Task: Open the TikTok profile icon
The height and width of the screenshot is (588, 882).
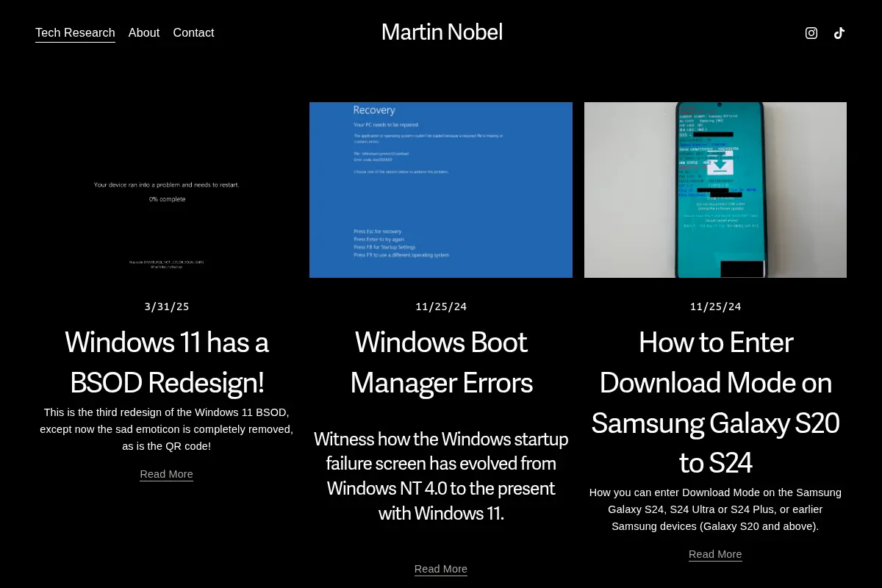Action: [839, 33]
